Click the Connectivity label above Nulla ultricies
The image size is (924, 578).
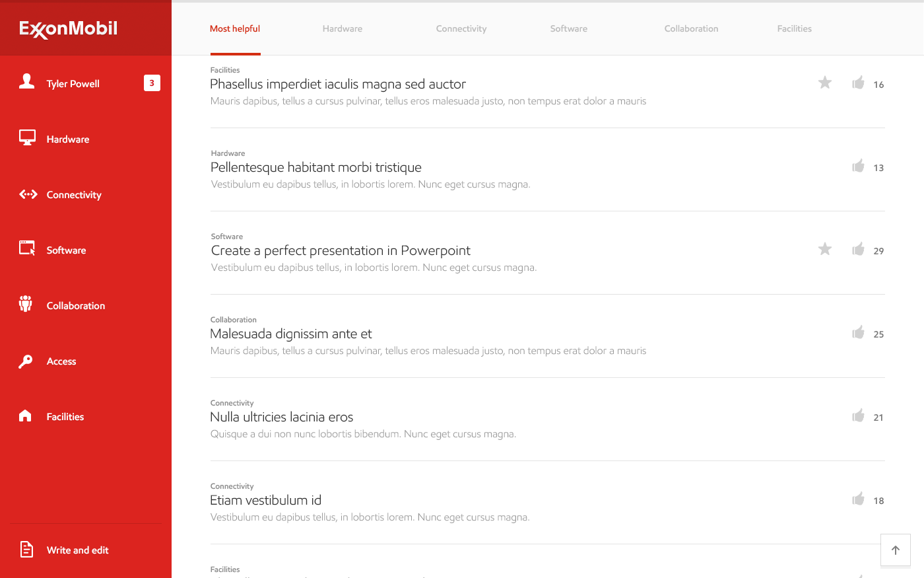[232, 403]
